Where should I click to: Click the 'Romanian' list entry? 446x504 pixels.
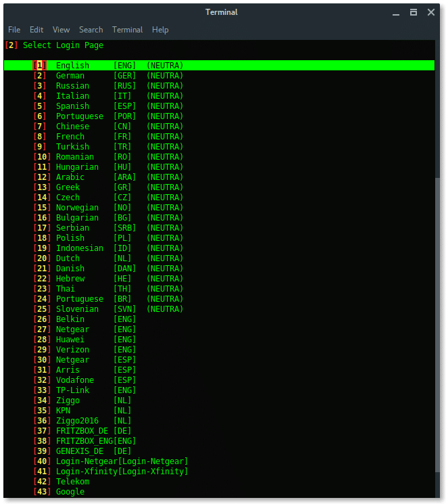pos(75,157)
